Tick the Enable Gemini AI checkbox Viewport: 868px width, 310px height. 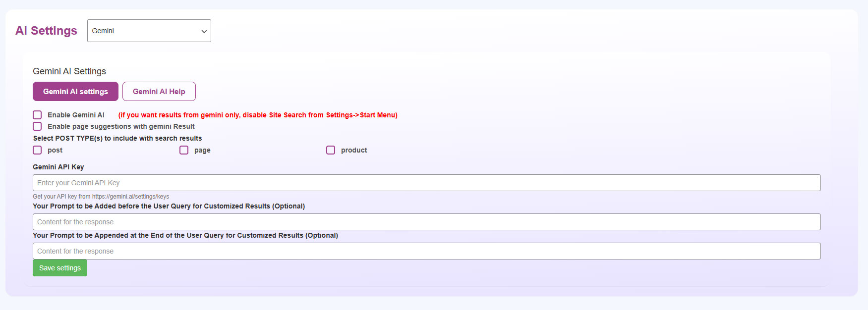37,115
